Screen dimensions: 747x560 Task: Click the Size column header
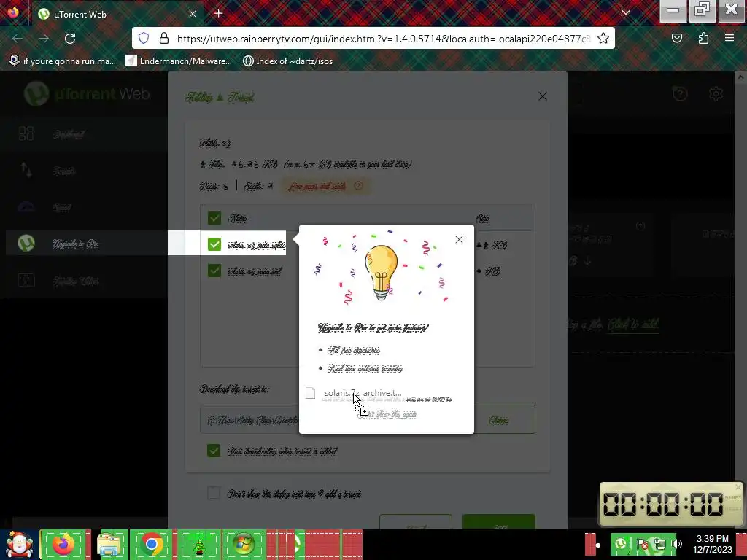point(483,219)
